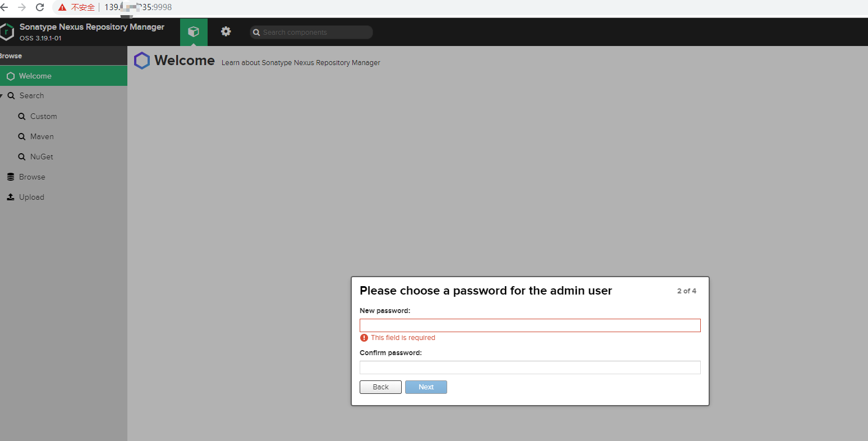Collapse the Search tree node arrow
This screenshot has height=441, width=868.
click(2, 96)
